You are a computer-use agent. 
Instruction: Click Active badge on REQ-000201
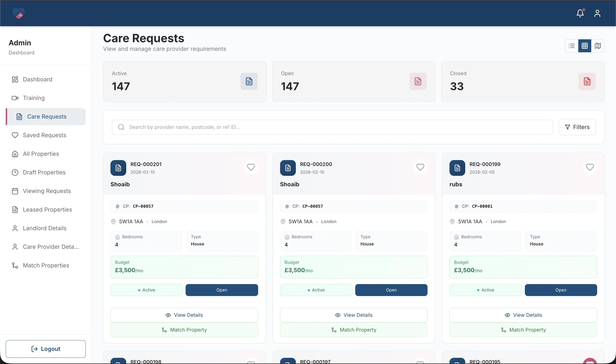(x=146, y=290)
